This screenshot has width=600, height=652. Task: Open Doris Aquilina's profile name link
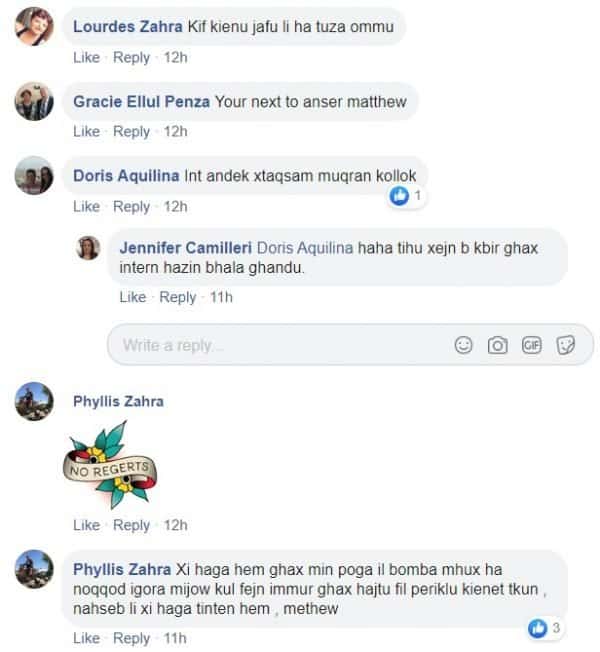coord(126,175)
